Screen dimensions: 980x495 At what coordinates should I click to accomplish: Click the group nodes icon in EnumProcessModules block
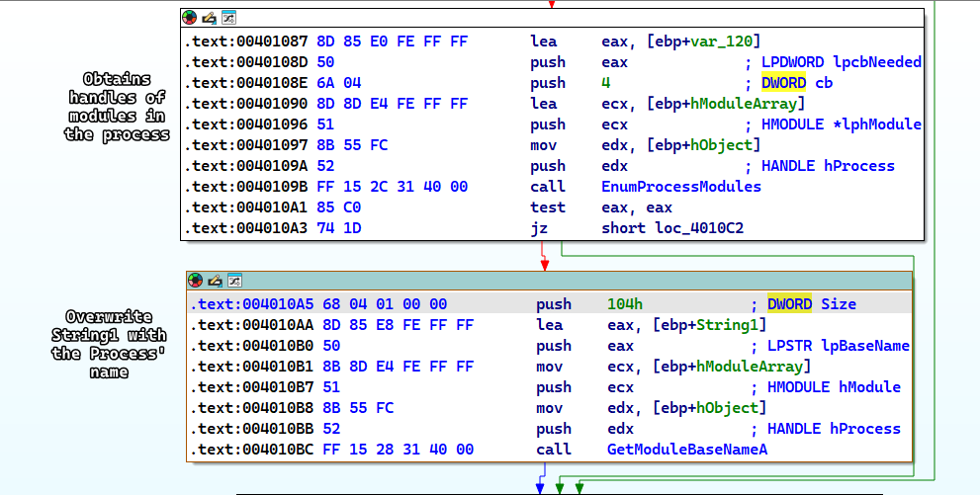pyautogui.click(x=227, y=18)
